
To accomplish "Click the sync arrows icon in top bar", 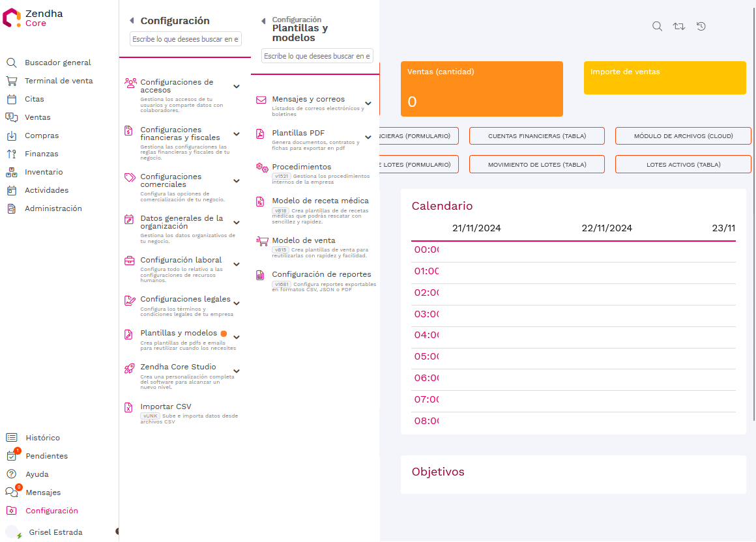I will point(679,26).
